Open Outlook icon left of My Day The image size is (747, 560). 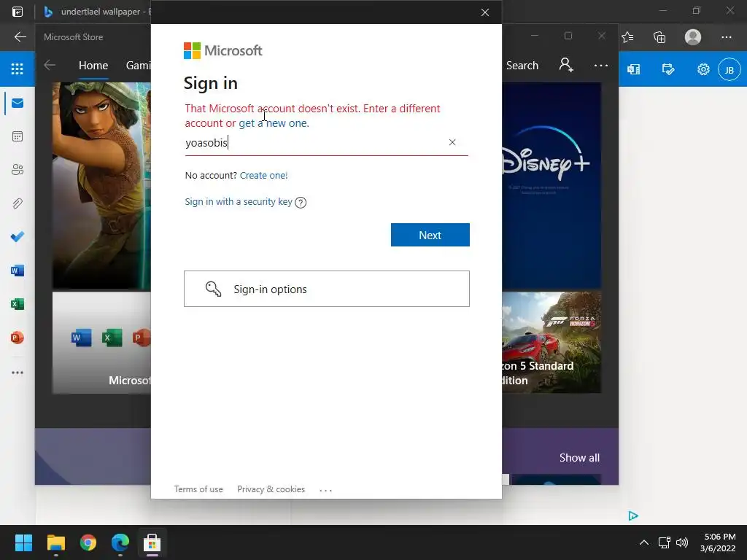(634, 69)
